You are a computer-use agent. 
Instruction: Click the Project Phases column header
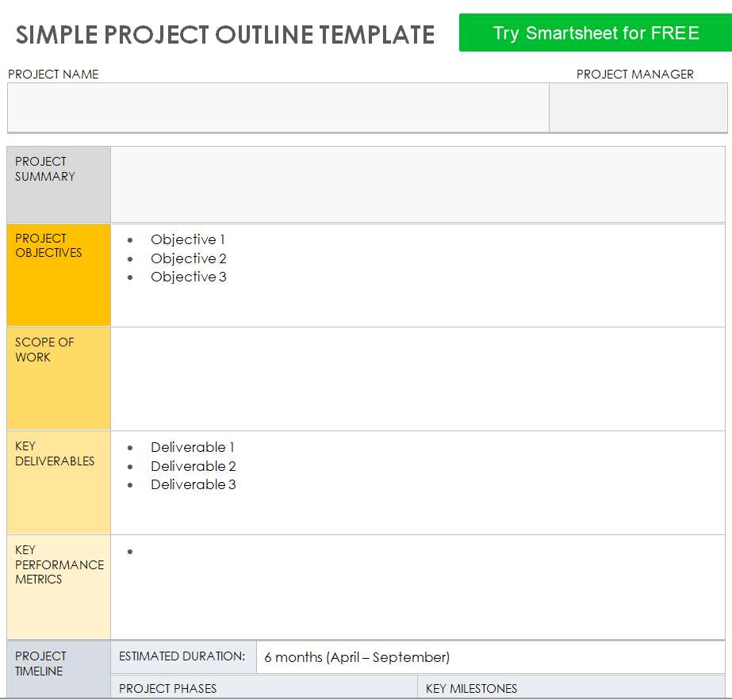(x=167, y=688)
